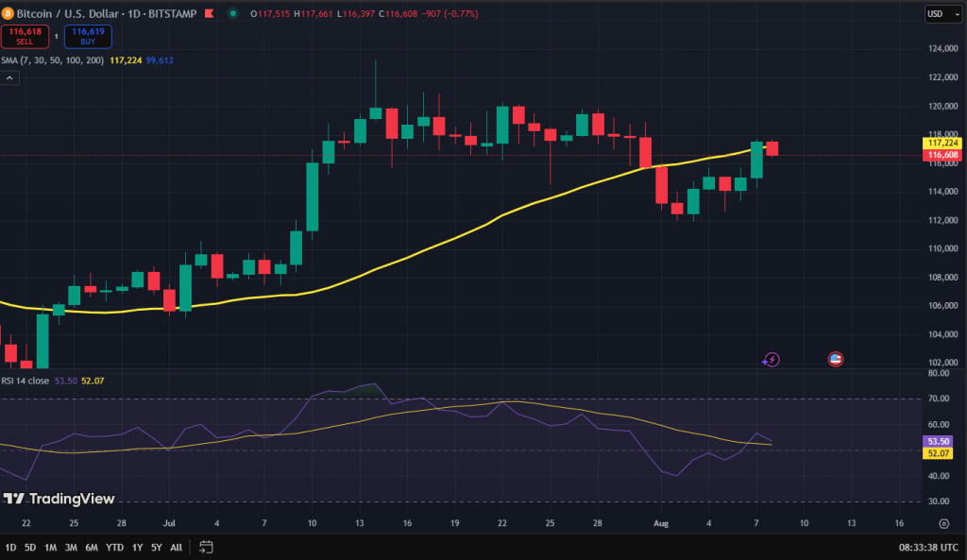Toggle visibility of the SMA indicator
Image resolution: width=967 pixels, height=560 pixels.
pos(52,59)
